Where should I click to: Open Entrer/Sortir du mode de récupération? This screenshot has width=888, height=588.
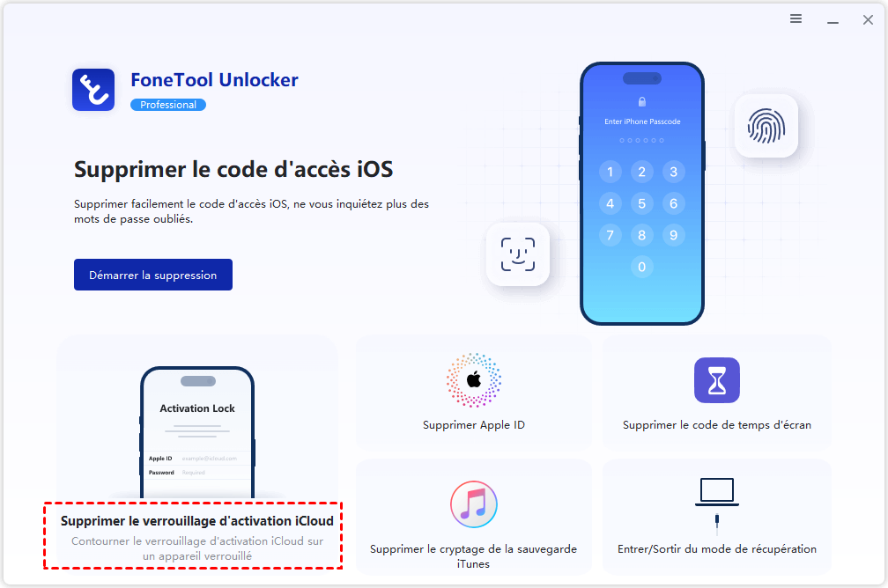click(x=717, y=549)
